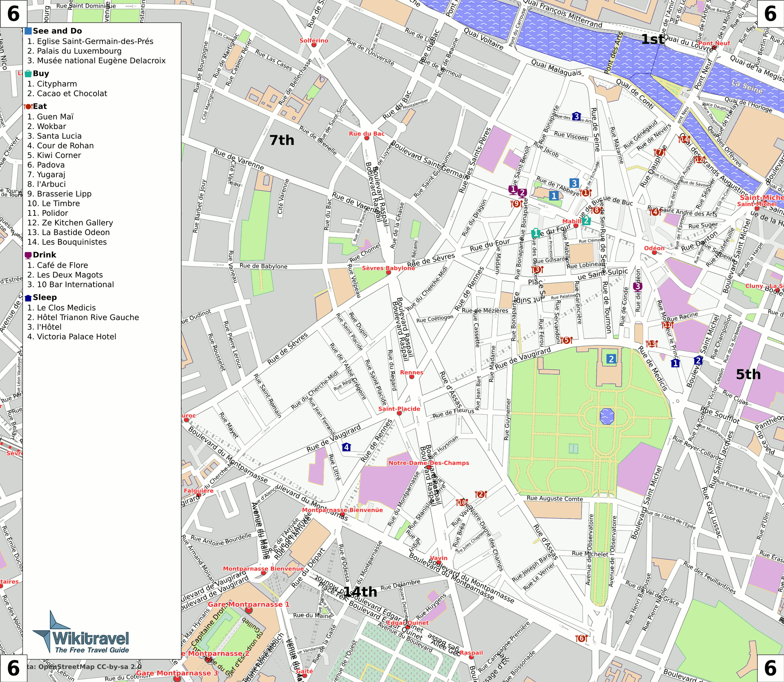Screen dimensions: 784x682
Task: Click the Edgar Quinet metro station dot
Action: tap(408, 627)
